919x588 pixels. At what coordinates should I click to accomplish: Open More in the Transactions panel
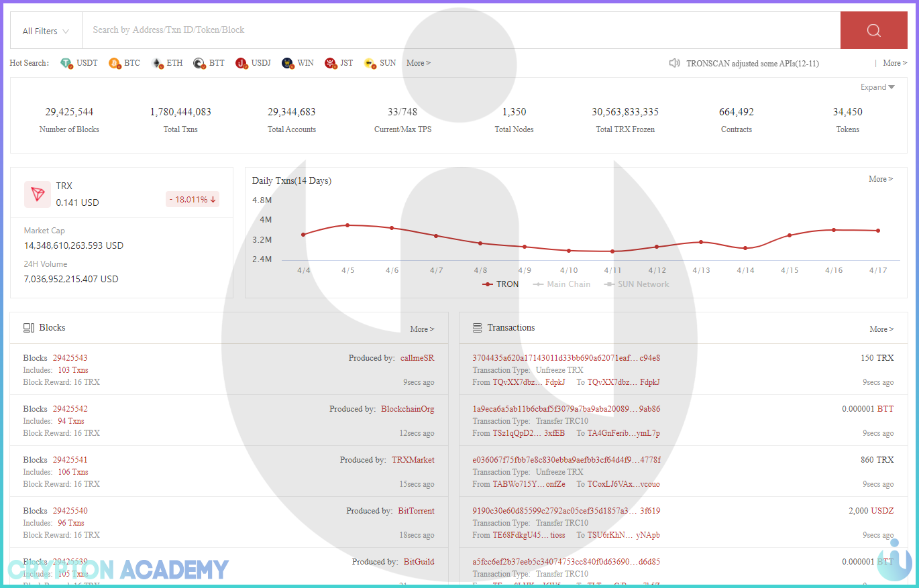point(881,329)
